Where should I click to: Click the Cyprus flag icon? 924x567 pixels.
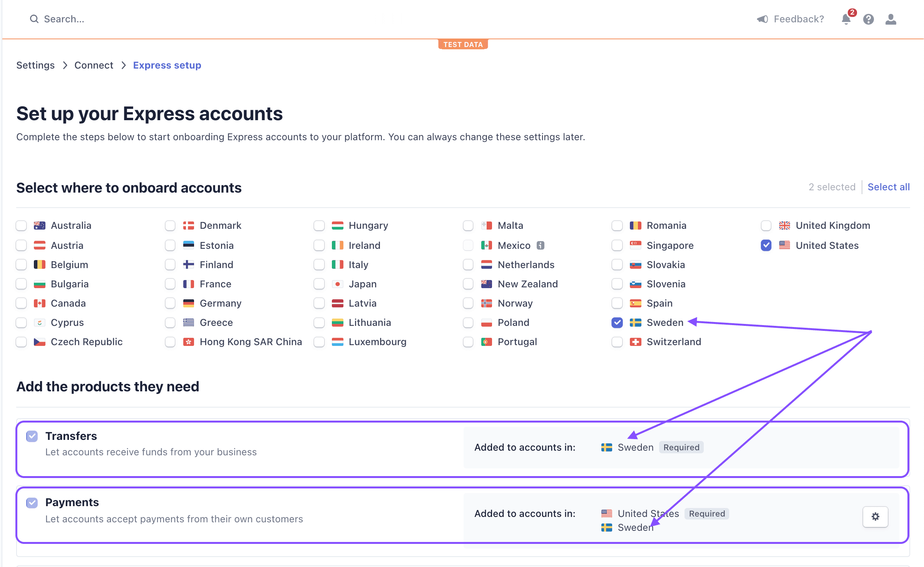click(x=40, y=322)
